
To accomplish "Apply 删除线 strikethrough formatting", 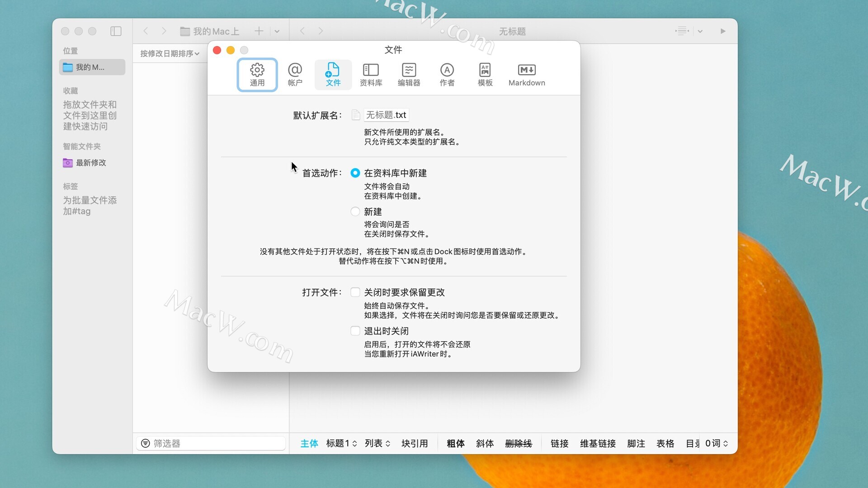I will [519, 443].
